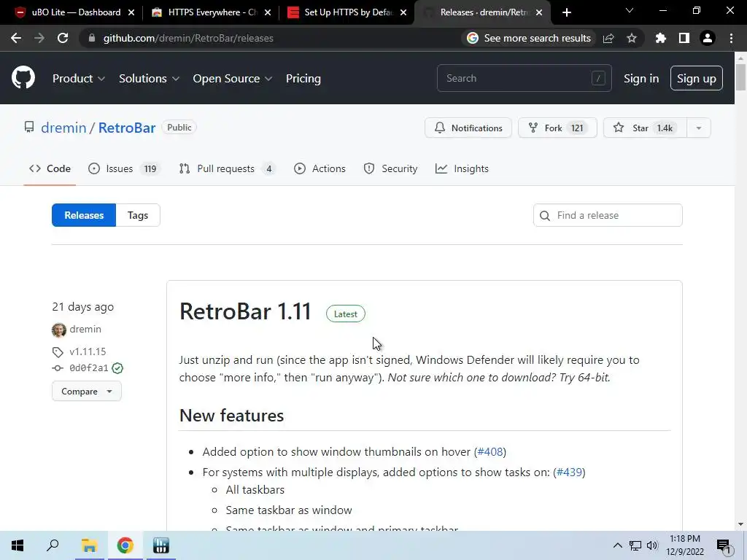Click the Sign in link
This screenshot has height=560, width=747.
point(641,79)
